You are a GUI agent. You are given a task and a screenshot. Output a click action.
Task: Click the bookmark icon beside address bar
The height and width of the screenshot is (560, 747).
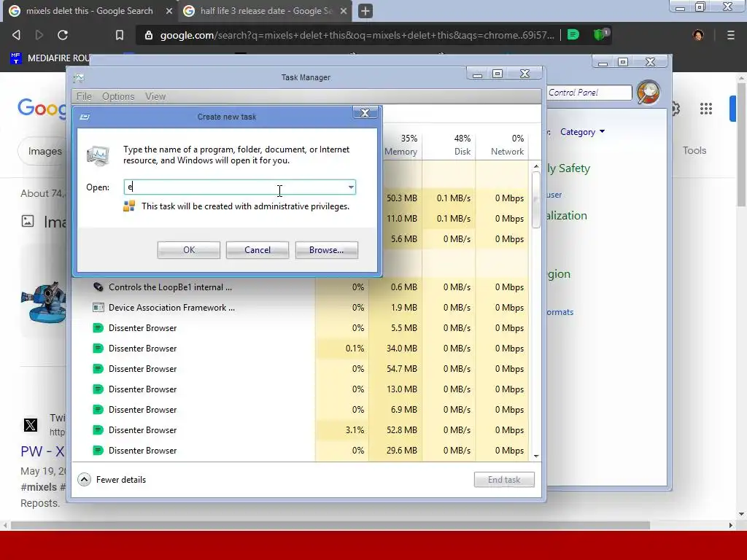[x=120, y=35]
